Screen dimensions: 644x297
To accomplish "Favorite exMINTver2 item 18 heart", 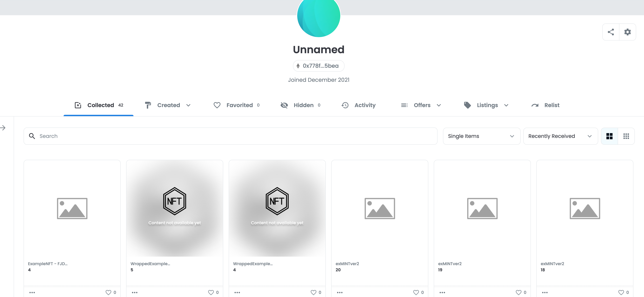I will pos(621,292).
